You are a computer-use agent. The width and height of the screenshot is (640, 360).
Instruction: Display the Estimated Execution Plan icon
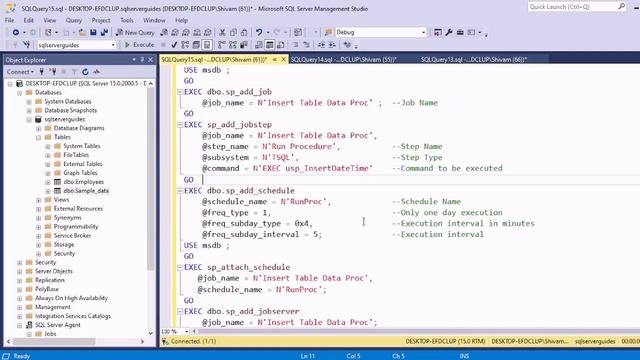185,45
